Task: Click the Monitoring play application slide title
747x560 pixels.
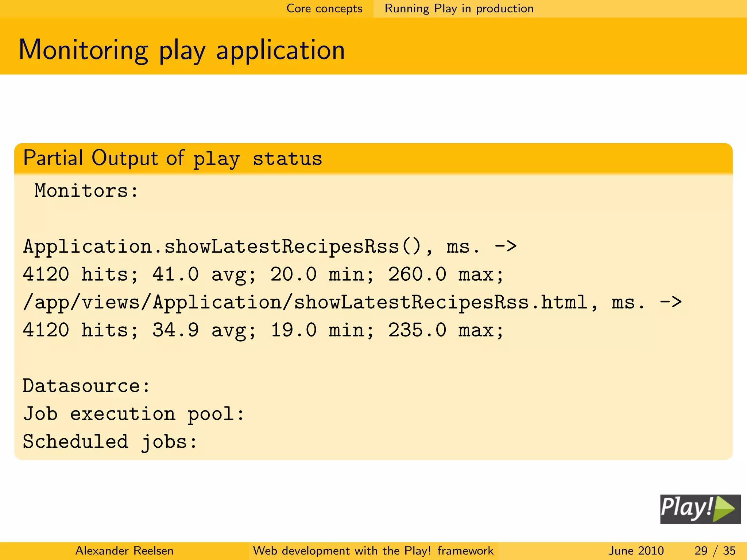Action: [x=182, y=50]
